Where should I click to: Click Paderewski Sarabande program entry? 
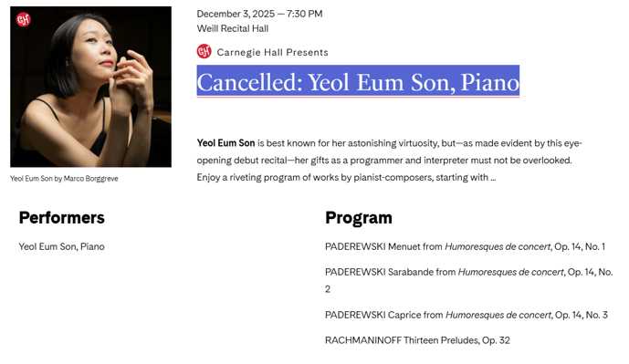[469, 280]
